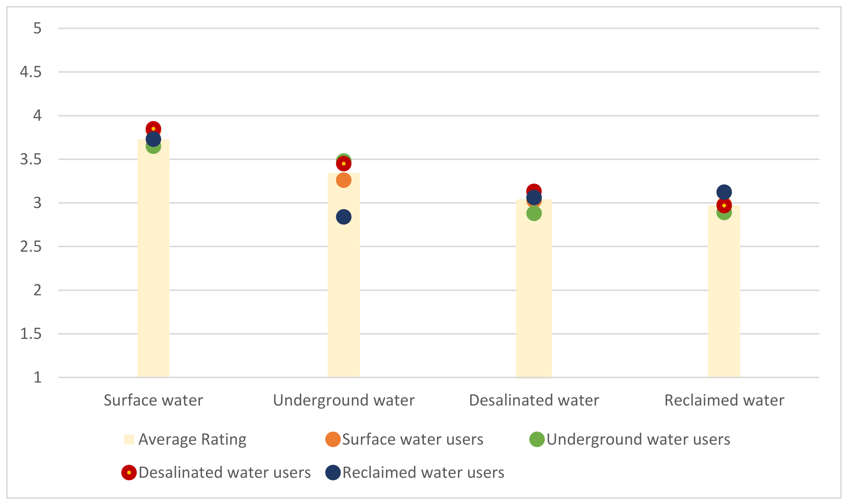Click the green Underground water users legend marker
The width and height of the screenshot is (848, 504).
[x=537, y=439]
